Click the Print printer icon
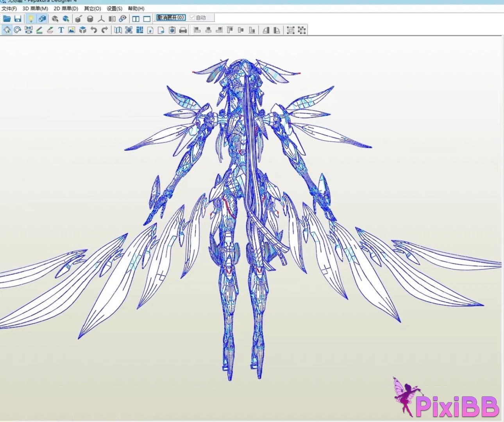The height and width of the screenshot is (422, 504). (x=183, y=30)
